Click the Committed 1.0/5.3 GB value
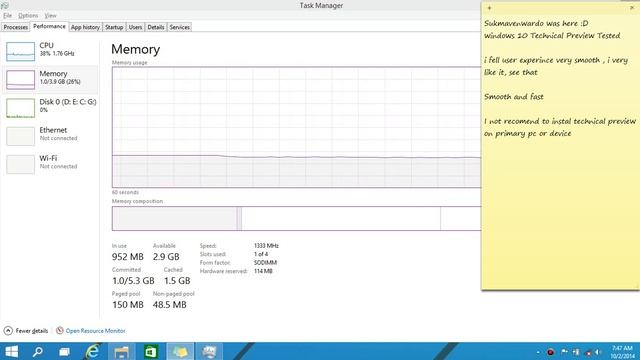640x360 pixels. tap(133, 281)
